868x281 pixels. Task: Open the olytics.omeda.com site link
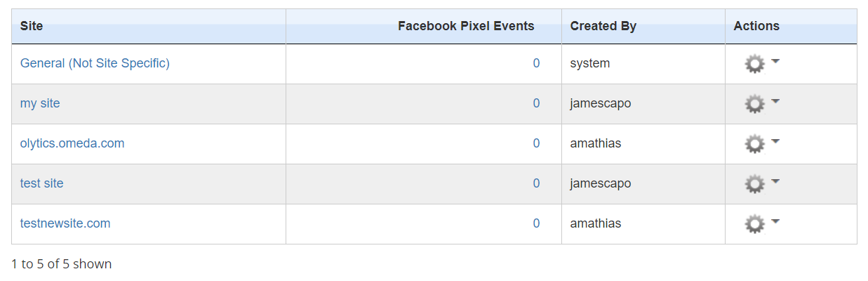(72, 143)
